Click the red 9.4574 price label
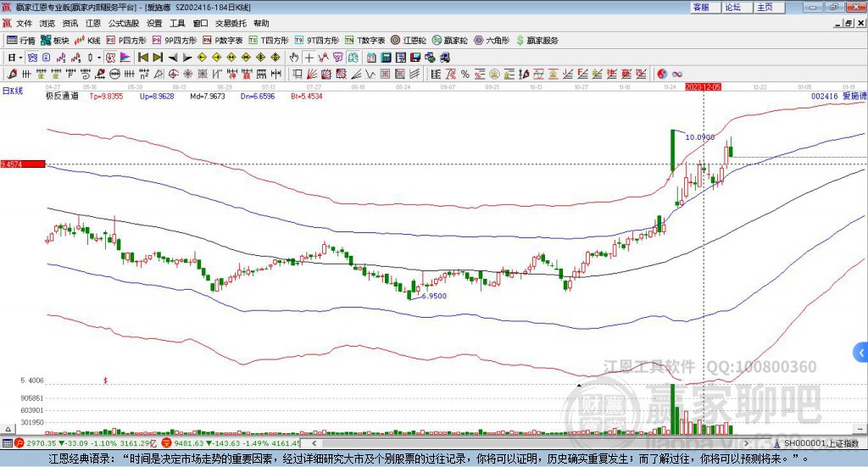The width and height of the screenshot is (868, 467). click(x=23, y=164)
